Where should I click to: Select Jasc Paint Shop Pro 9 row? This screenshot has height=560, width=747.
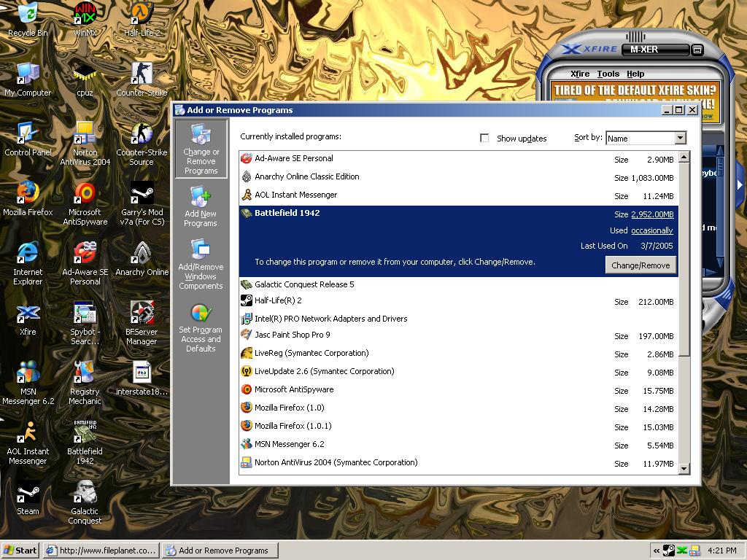pyautogui.click(x=458, y=335)
